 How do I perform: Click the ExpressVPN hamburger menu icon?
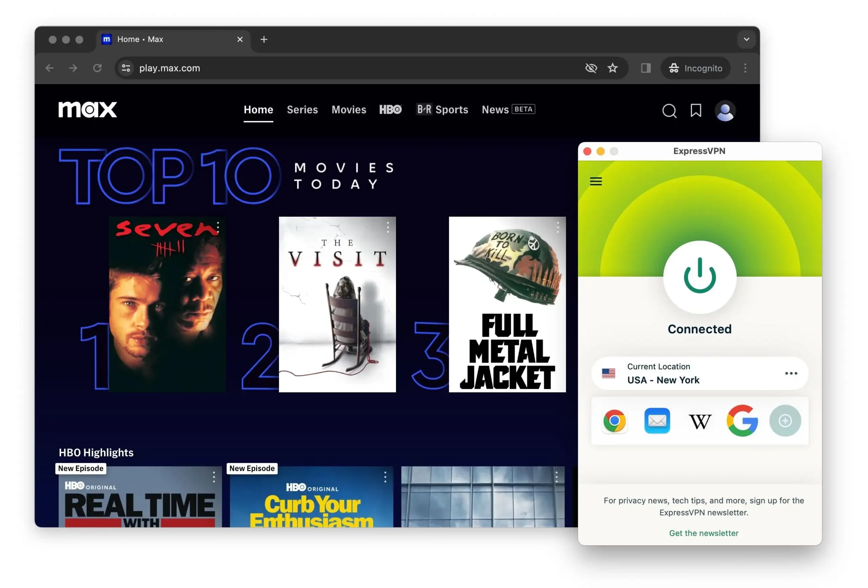point(596,181)
